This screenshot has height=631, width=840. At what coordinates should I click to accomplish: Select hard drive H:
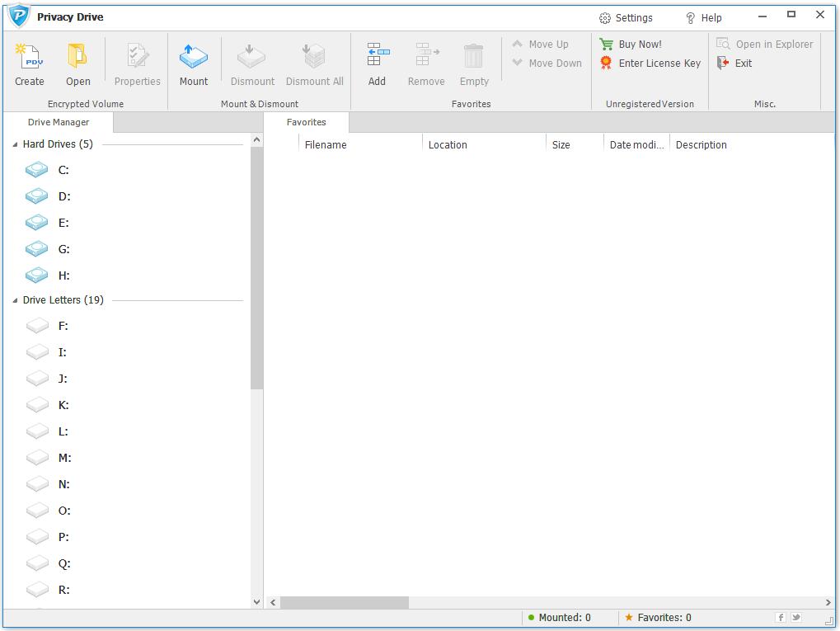[x=47, y=275]
